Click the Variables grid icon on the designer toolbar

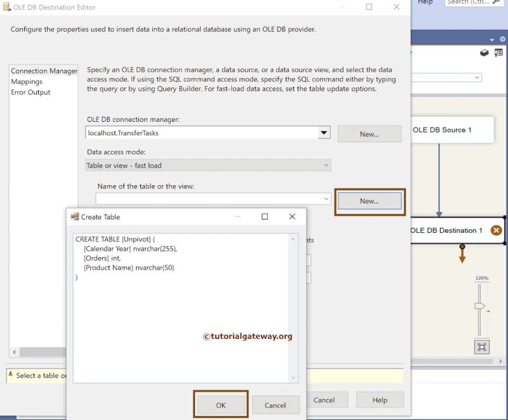(x=498, y=53)
